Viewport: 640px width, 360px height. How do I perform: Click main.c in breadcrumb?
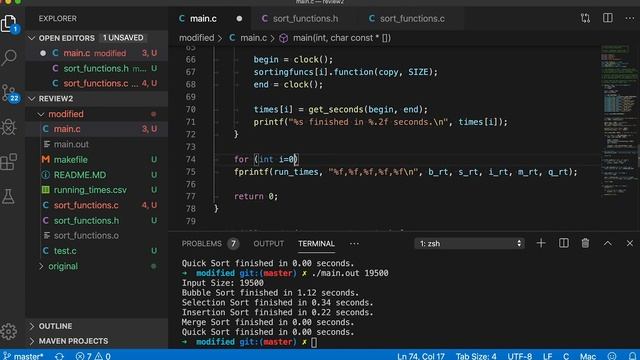coord(247,38)
